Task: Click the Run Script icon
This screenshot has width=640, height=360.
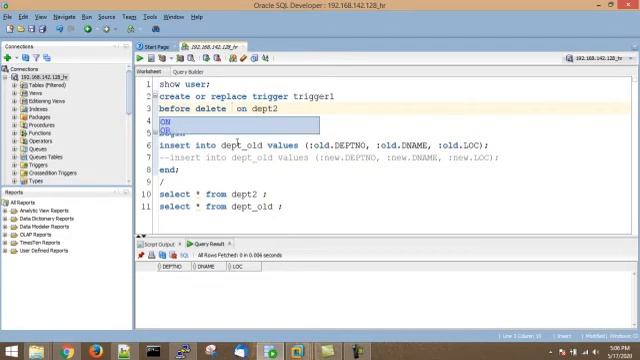Action: (x=151, y=58)
